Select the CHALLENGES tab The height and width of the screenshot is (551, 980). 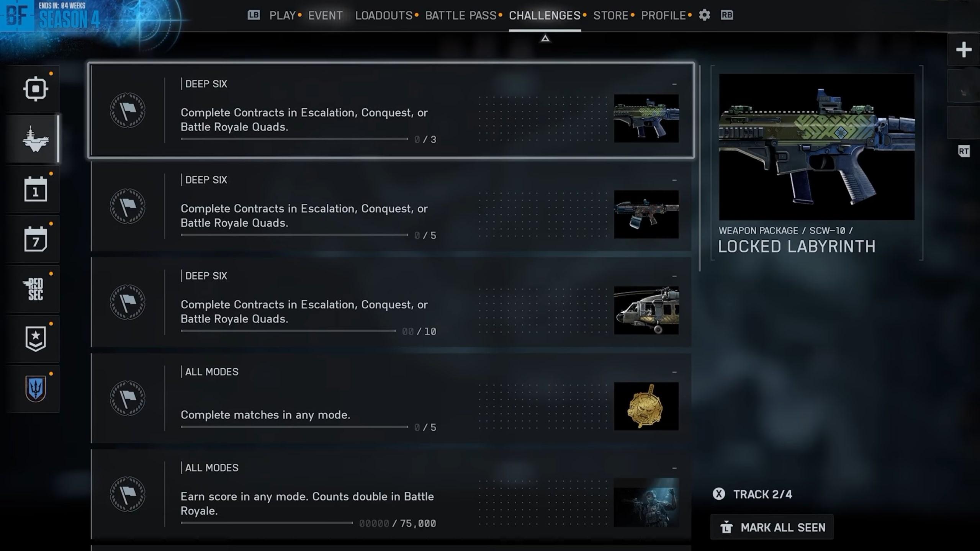545,15
